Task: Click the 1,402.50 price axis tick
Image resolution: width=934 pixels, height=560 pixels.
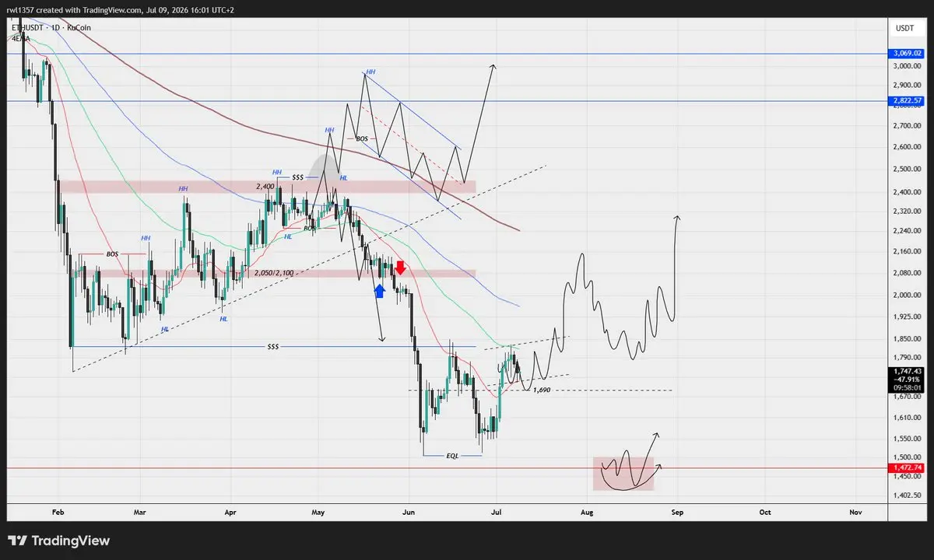Action: [908, 495]
